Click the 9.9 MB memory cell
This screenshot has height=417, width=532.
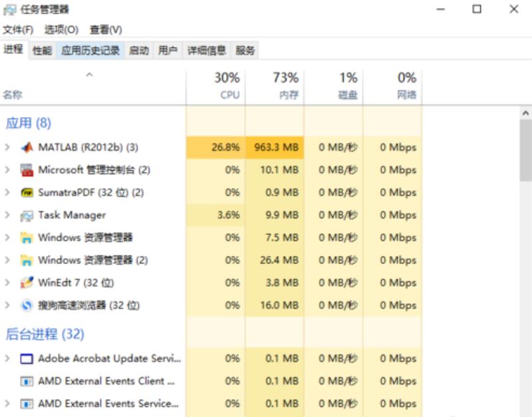point(275,215)
